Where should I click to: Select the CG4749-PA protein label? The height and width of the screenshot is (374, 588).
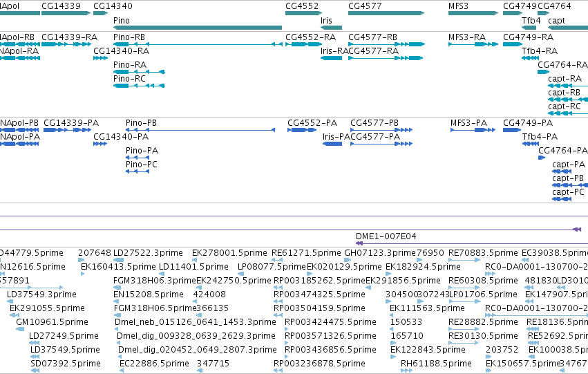click(528, 123)
